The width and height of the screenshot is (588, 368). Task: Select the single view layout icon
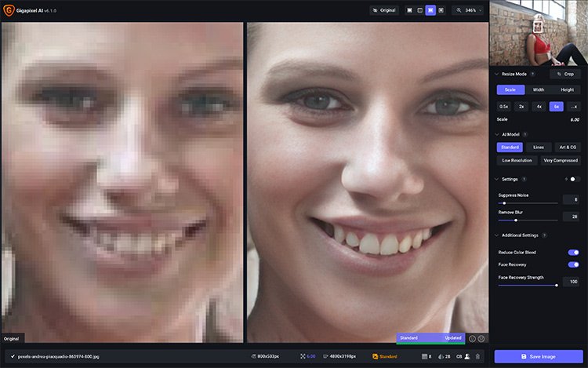click(409, 10)
